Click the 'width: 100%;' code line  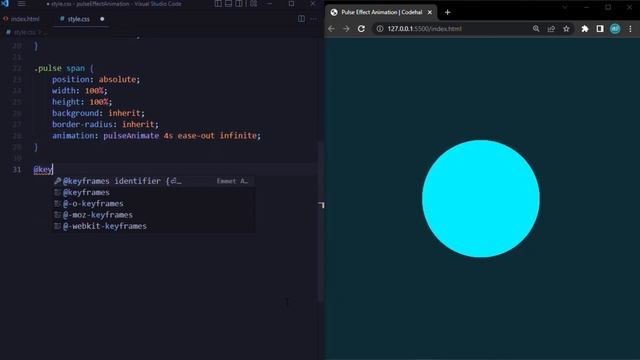point(80,91)
